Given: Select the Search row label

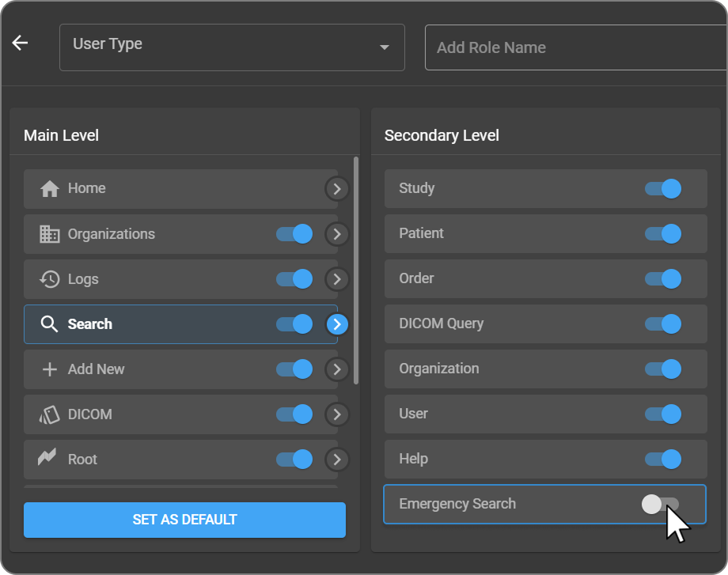Looking at the screenshot, I should coord(90,324).
